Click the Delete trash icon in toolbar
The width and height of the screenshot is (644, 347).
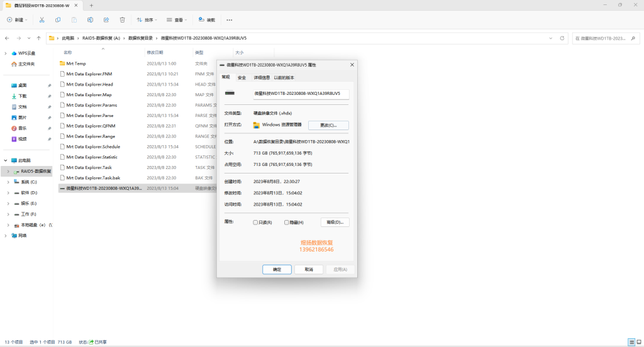(123, 19)
